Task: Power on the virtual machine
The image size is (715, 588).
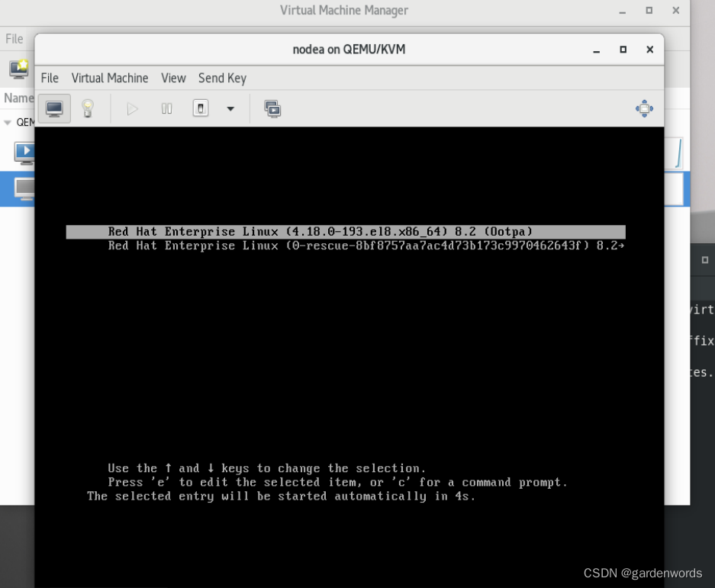Action: (132, 108)
